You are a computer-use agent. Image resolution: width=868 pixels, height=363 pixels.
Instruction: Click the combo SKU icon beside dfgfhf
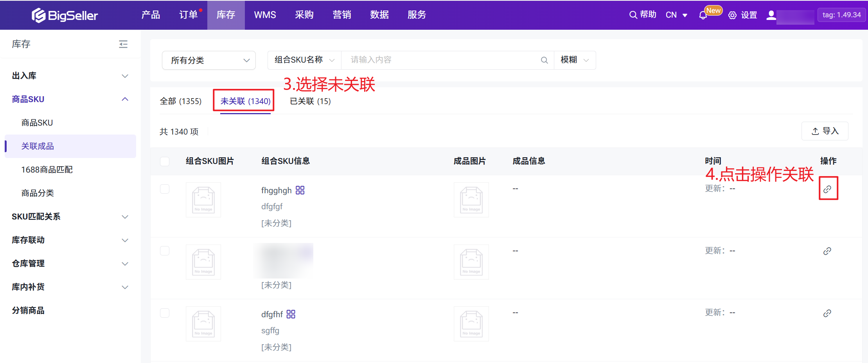(x=291, y=314)
